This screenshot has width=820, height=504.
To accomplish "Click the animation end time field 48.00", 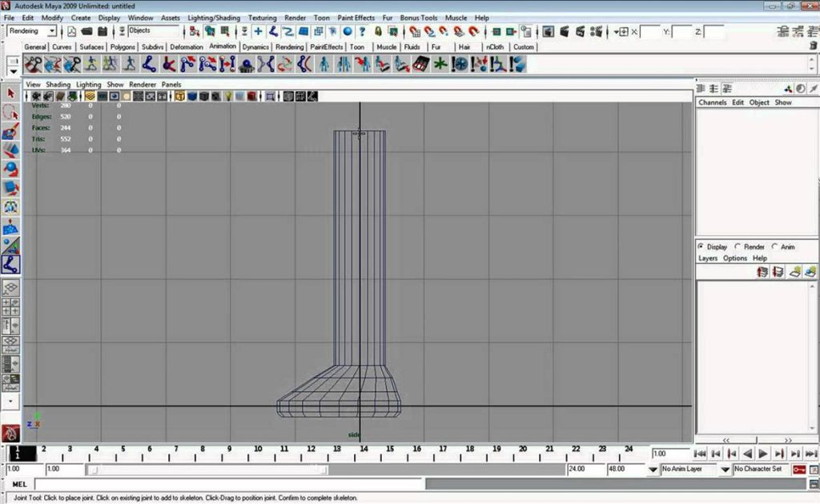I will (625, 469).
